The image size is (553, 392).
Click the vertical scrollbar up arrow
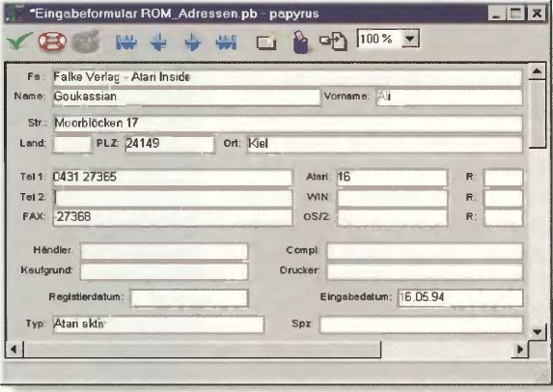pos(538,71)
